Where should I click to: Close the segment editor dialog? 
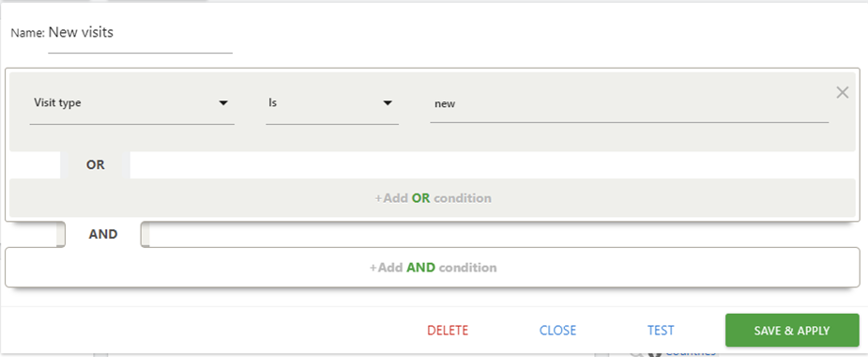point(557,331)
